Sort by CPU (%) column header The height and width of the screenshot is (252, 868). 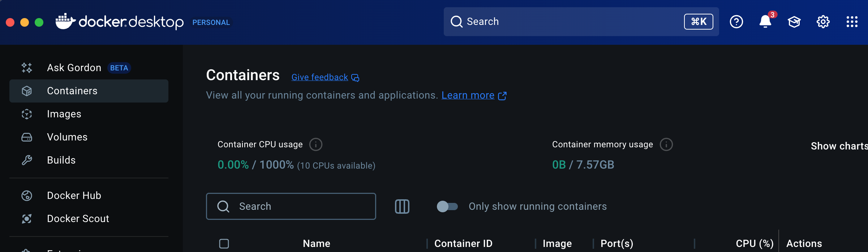click(x=755, y=244)
